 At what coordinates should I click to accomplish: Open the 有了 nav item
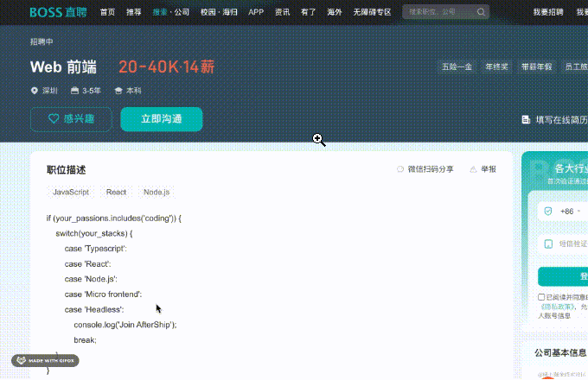[x=308, y=12]
